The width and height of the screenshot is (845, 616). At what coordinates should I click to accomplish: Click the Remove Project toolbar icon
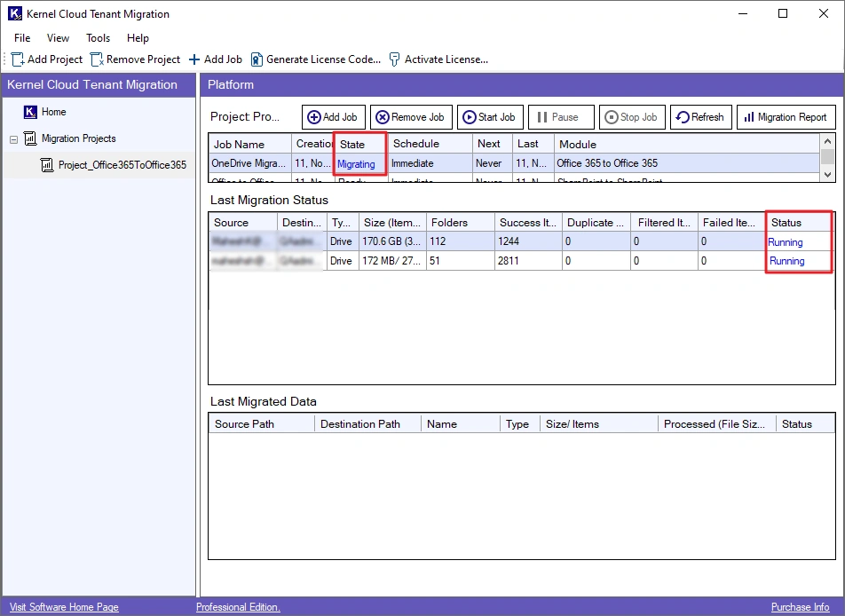[x=97, y=59]
